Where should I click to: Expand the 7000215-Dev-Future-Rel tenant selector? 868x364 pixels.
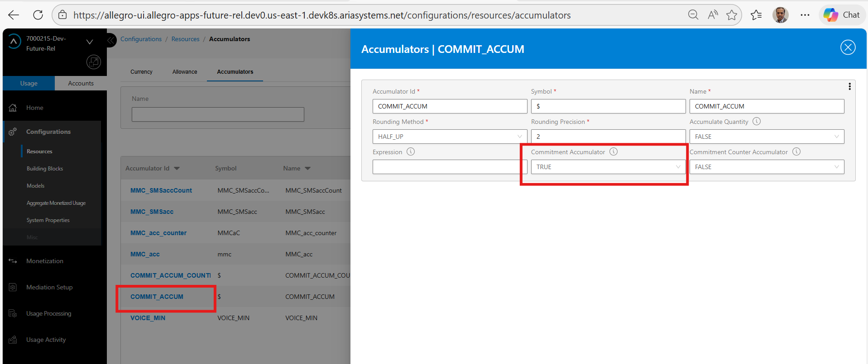click(90, 42)
